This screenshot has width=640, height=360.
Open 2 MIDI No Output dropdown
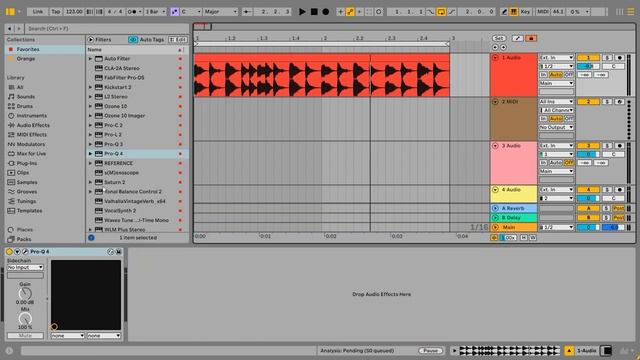(556, 127)
